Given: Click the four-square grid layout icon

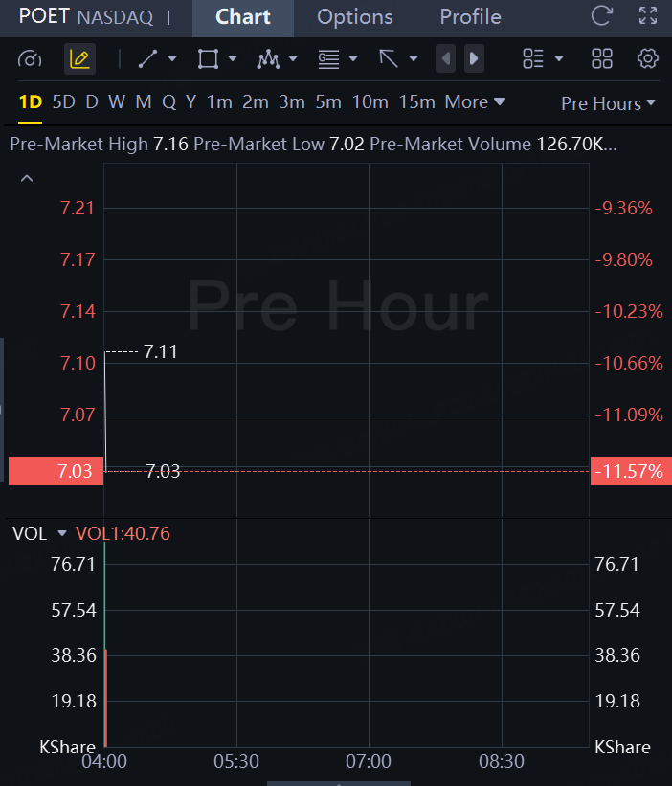Looking at the screenshot, I should 602,58.
